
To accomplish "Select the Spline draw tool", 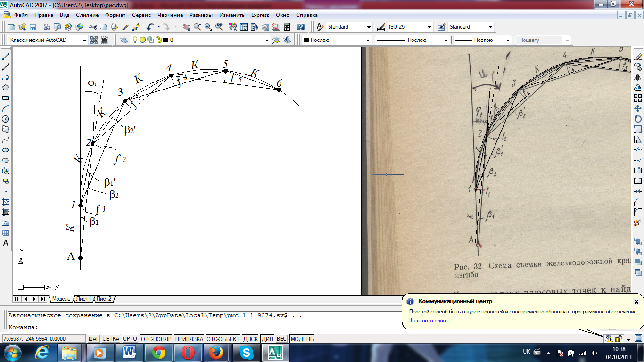I will (x=6, y=140).
